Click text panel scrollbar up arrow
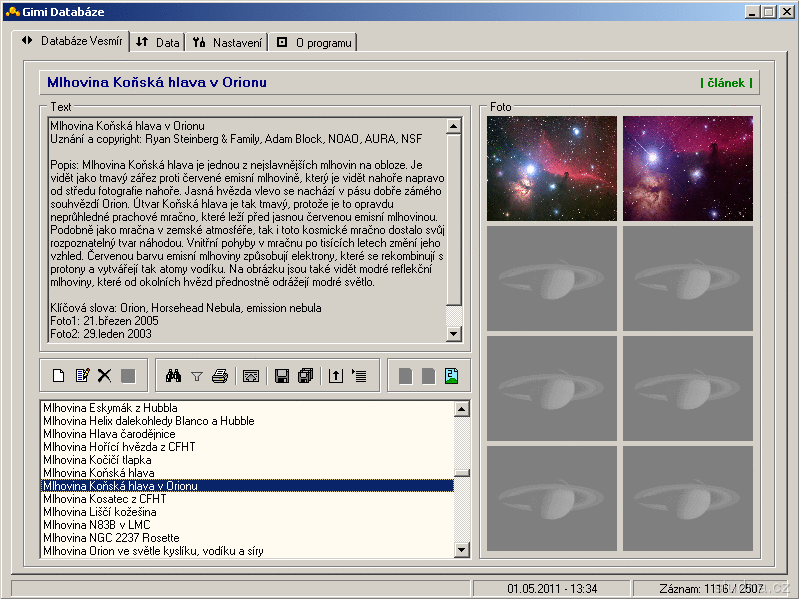The width and height of the screenshot is (799, 599). [454, 126]
